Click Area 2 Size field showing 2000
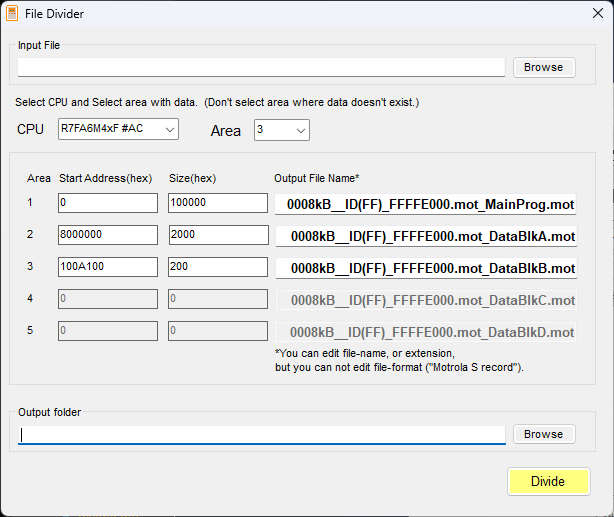This screenshot has height=517, width=614. (x=217, y=235)
